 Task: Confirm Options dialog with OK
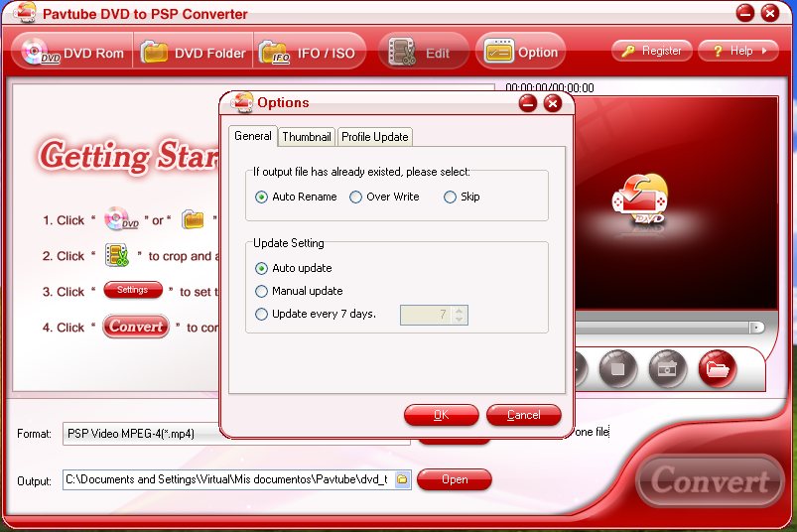tap(442, 415)
